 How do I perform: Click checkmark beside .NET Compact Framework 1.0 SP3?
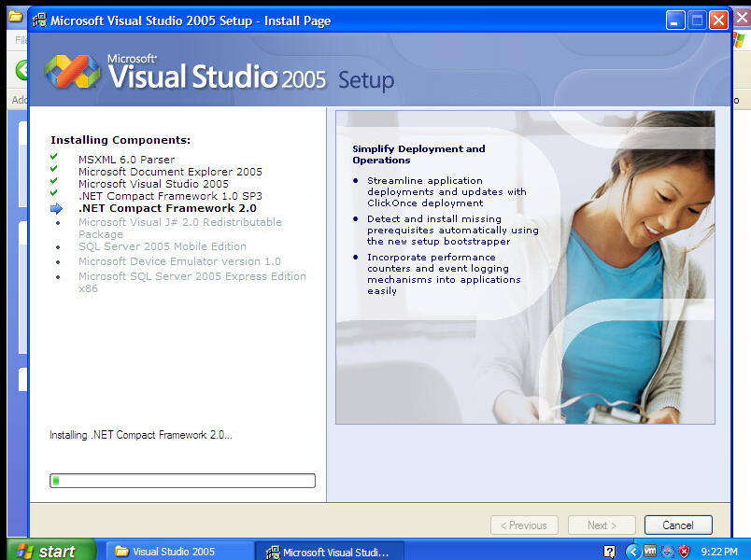coord(53,193)
